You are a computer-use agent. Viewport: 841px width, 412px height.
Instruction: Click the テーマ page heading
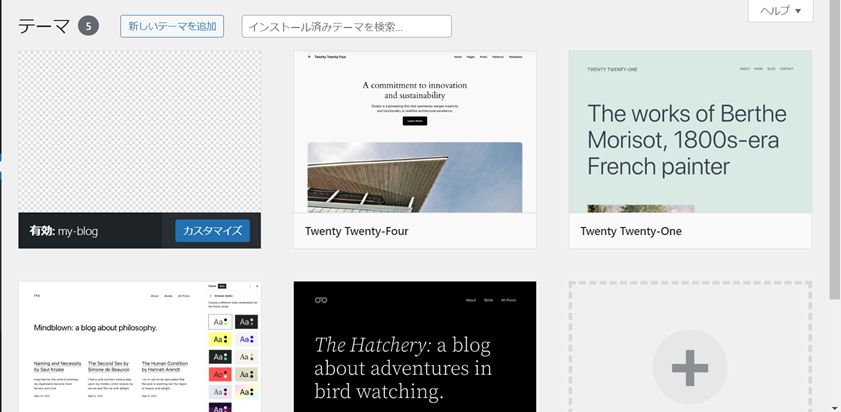[44, 26]
